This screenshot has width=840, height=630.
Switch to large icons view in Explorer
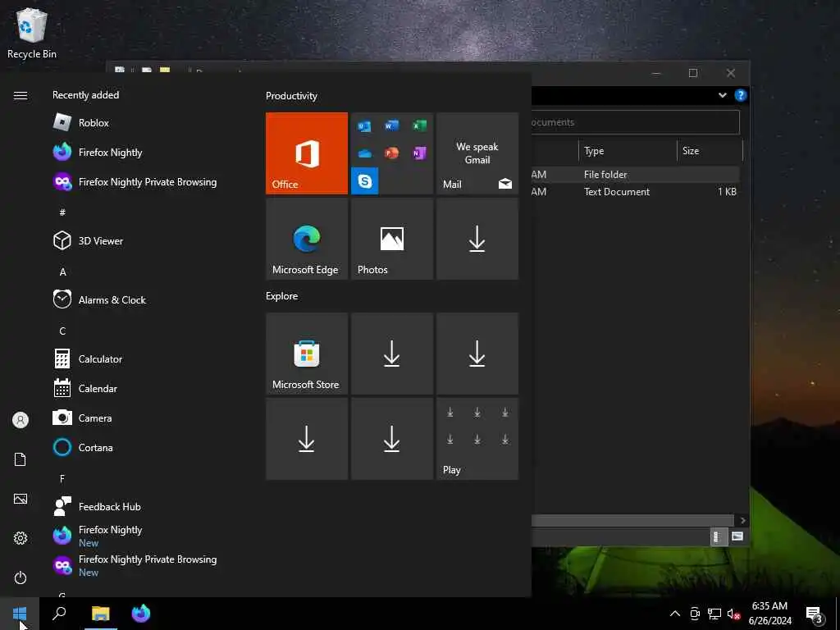click(737, 536)
